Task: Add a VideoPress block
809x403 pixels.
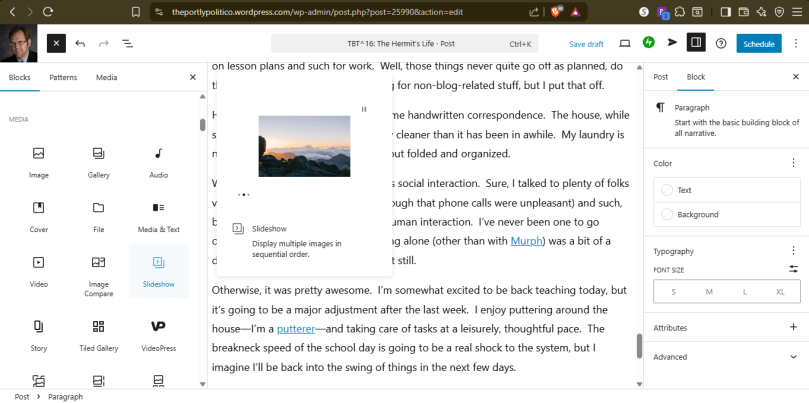Action: 158,333
